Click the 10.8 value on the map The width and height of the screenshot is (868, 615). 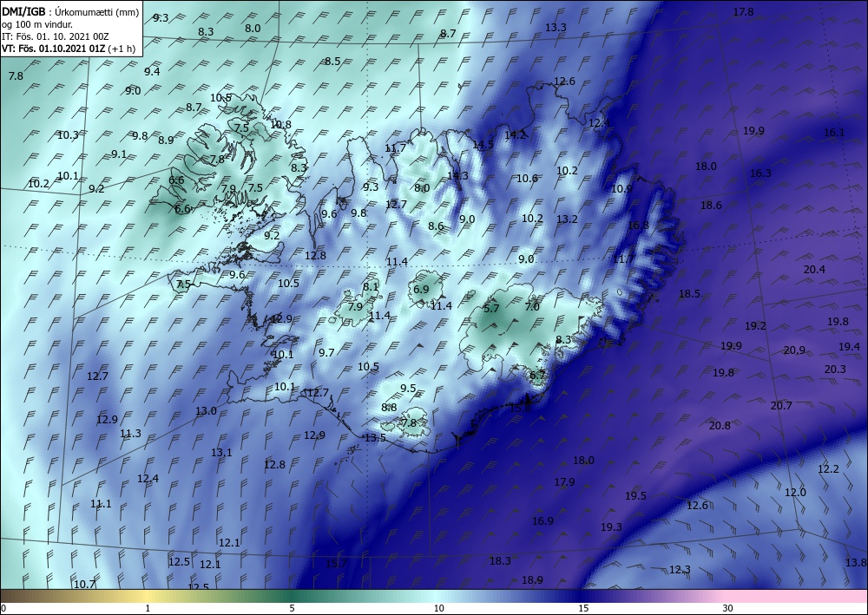tap(280, 124)
